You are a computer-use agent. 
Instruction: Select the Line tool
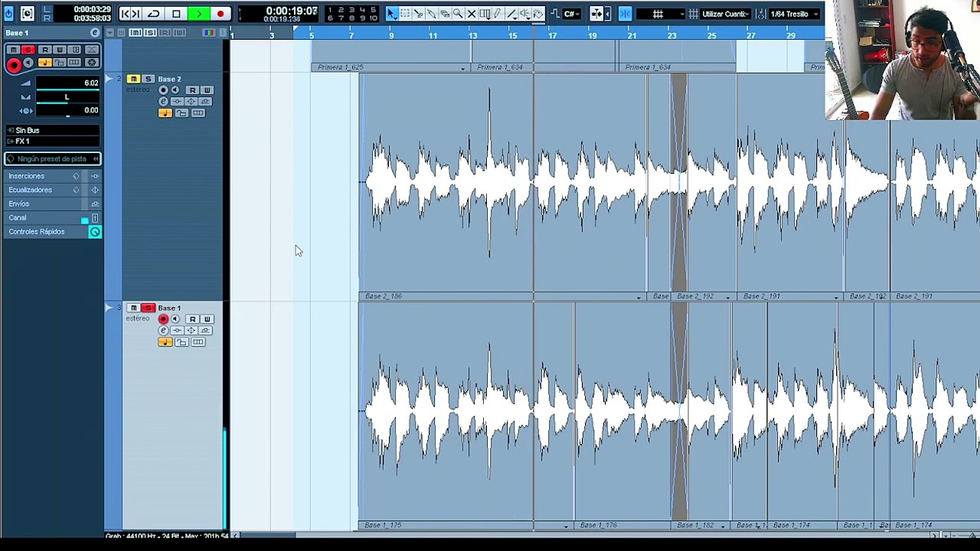coord(511,14)
